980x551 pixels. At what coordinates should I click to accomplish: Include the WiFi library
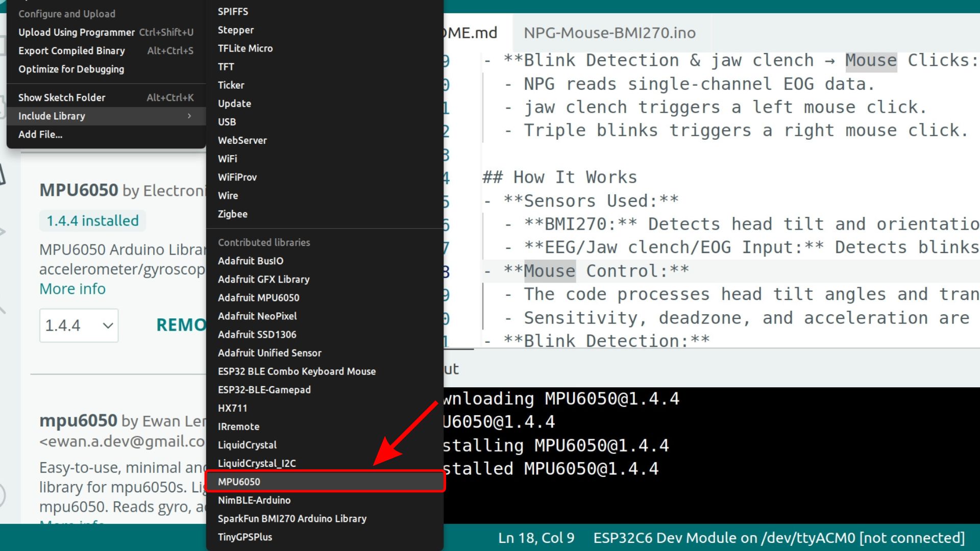325,158
